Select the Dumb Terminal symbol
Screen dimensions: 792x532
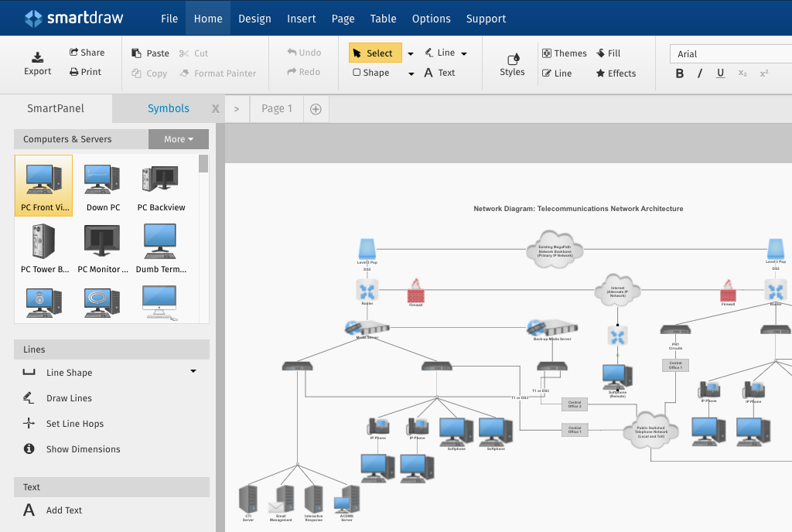[161, 247]
